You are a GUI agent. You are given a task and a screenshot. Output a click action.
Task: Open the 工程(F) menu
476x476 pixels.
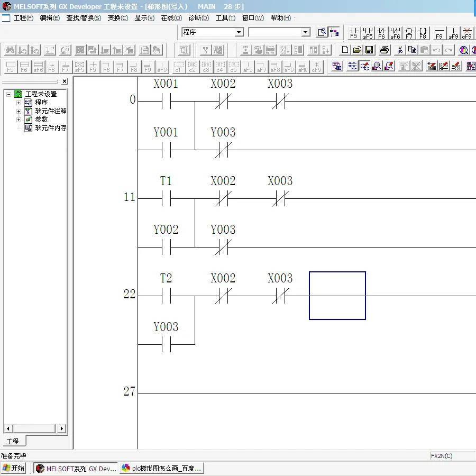point(23,18)
